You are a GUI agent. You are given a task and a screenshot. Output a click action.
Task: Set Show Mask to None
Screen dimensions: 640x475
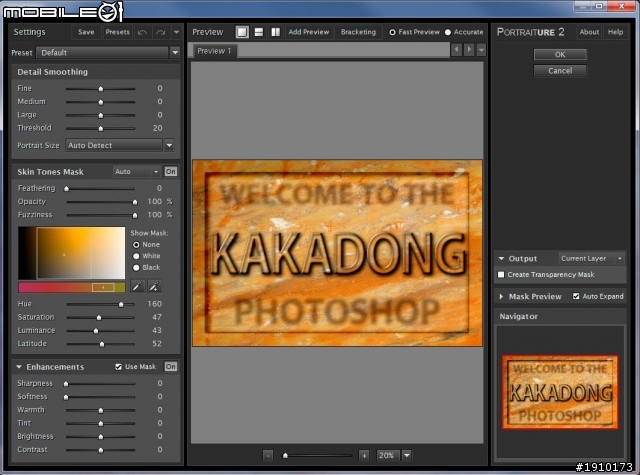tap(136, 245)
